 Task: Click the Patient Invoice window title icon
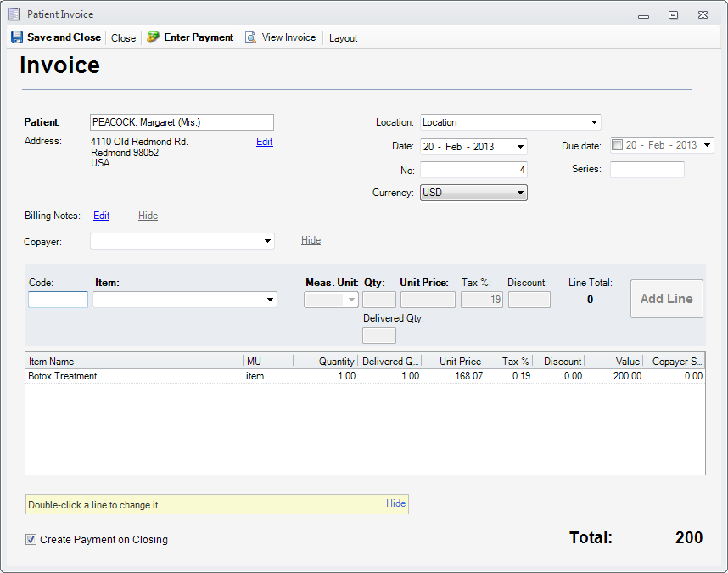(x=14, y=14)
